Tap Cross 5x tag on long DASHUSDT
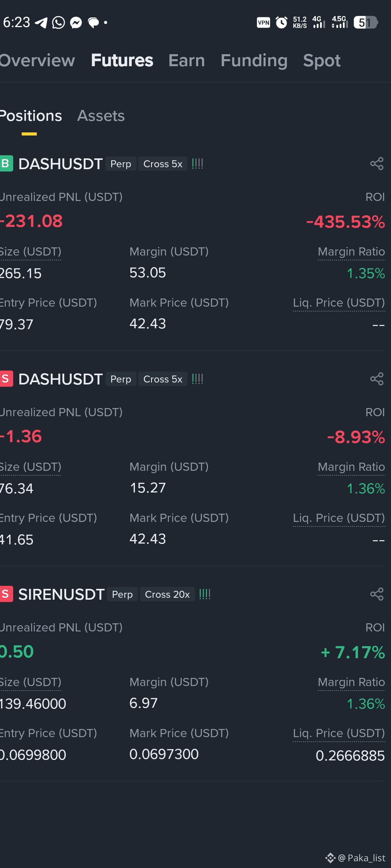Image resolution: width=391 pixels, height=868 pixels. point(163,164)
